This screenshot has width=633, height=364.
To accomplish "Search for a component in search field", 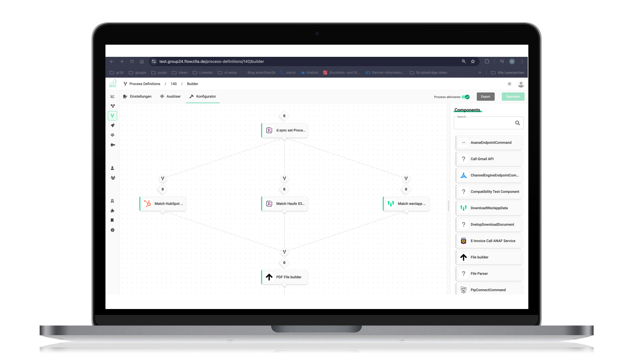I will point(487,123).
